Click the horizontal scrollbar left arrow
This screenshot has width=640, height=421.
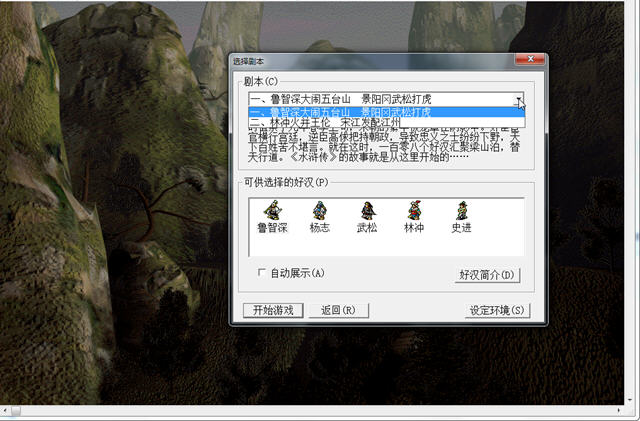click(x=4, y=410)
